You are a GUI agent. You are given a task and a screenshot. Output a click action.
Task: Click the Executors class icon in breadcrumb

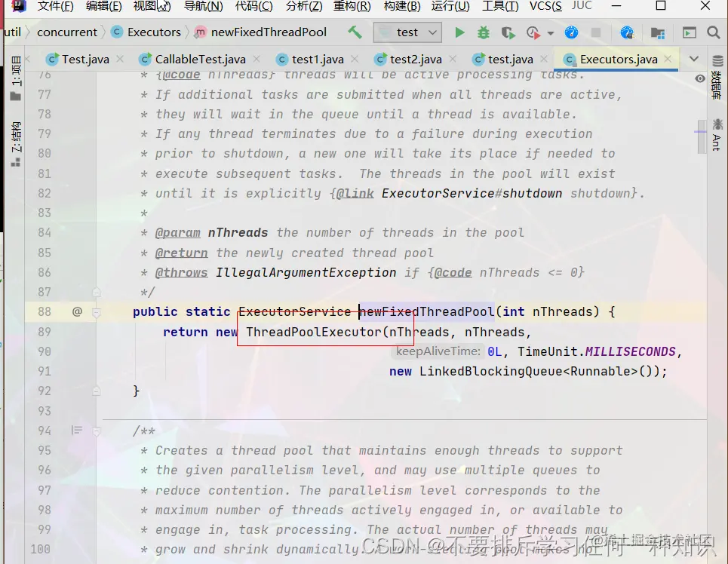pyautogui.click(x=117, y=32)
